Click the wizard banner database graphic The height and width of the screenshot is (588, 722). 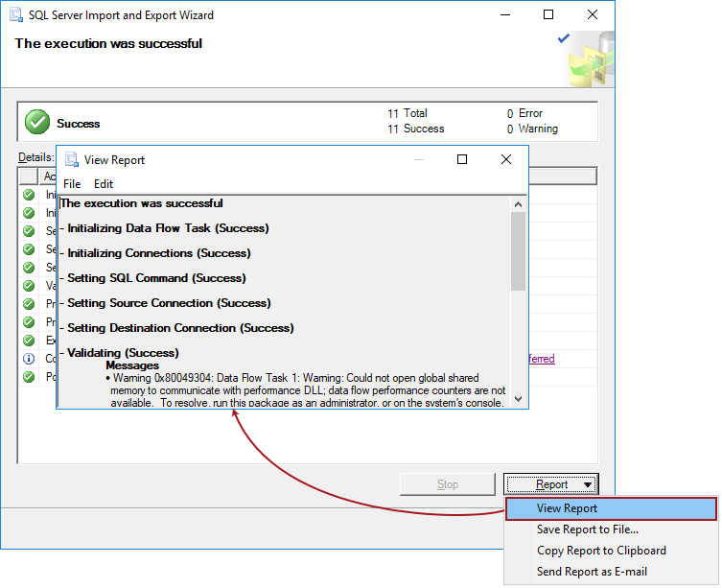592,59
